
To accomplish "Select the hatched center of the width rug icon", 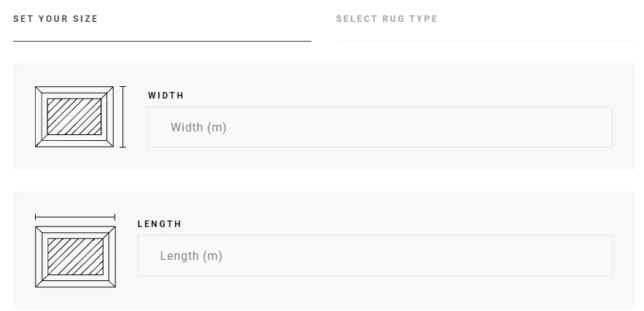I will click(74, 117).
